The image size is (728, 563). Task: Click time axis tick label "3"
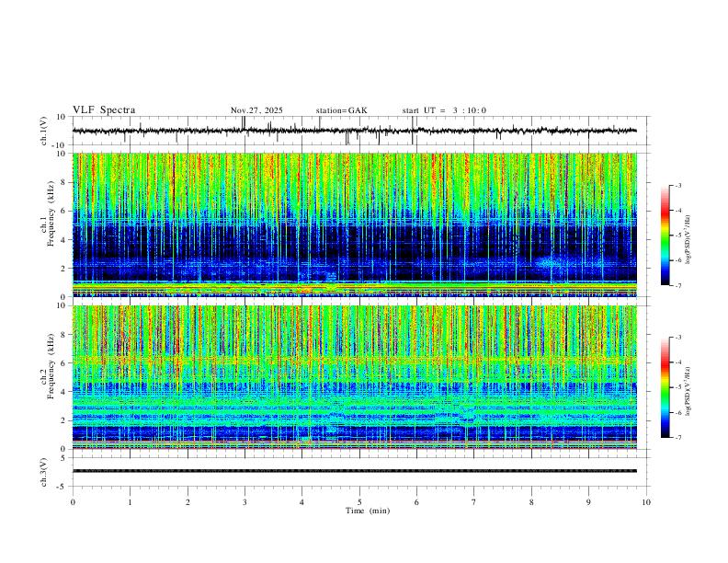click(x=245, y=502)
